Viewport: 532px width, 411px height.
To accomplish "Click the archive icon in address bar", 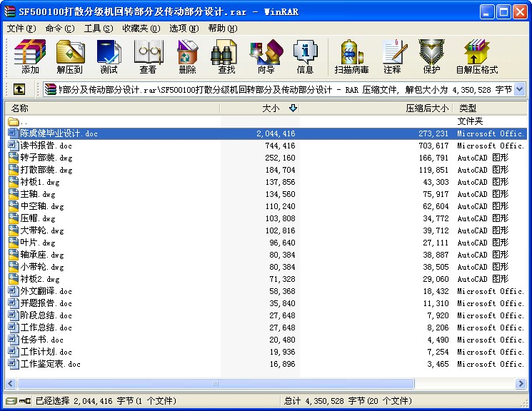I will pyautogui.click(x=51, y=89).
